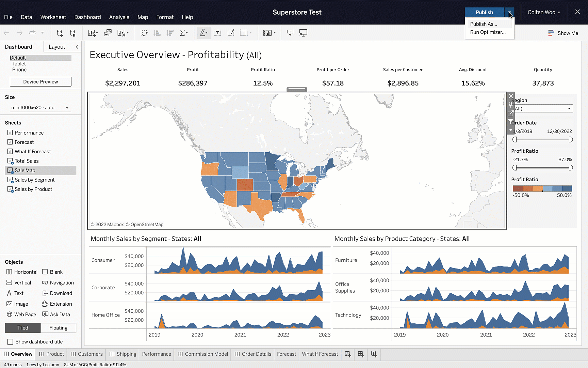Switch object placement to Floating
588x368 pixels.
point(58,328)
